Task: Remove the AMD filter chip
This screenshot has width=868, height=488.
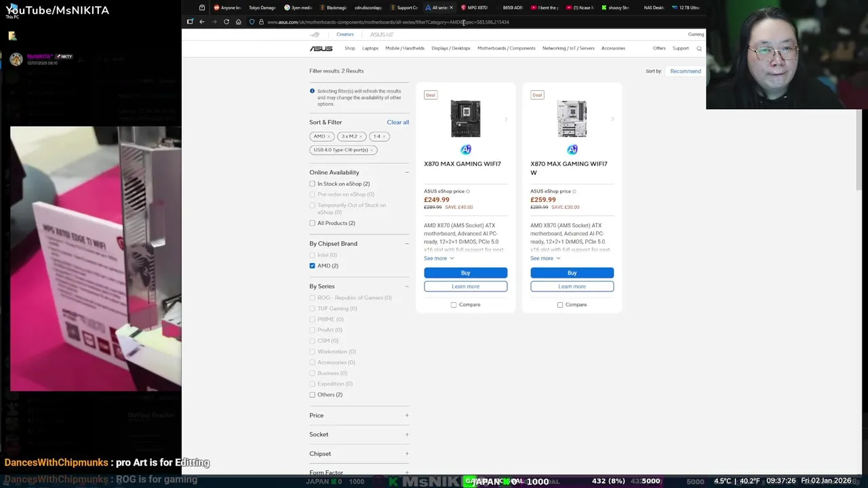Action: [329, 136]
